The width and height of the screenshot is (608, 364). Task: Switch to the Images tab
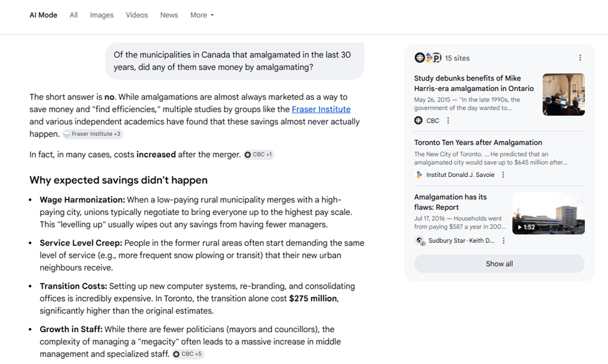point(102,15)
